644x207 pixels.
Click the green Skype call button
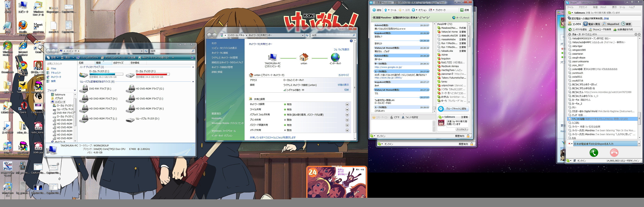pyautogui.click(x=594, y=153)
